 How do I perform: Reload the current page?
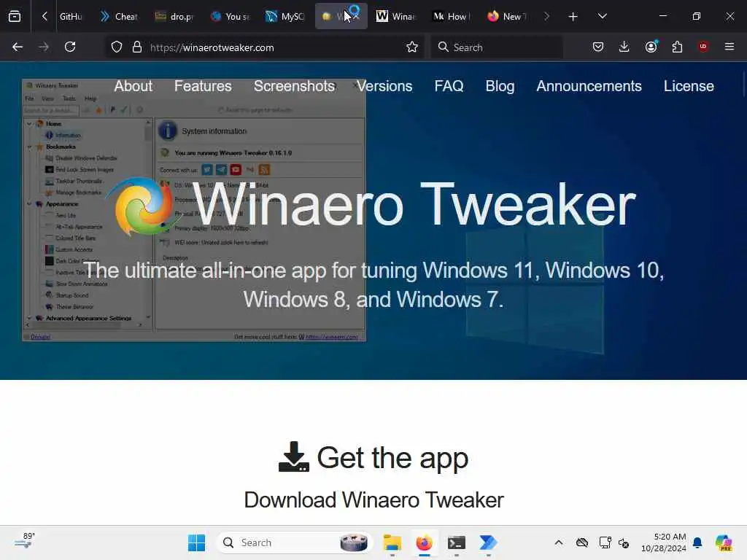pyautogui.click(x=70, y=47)
